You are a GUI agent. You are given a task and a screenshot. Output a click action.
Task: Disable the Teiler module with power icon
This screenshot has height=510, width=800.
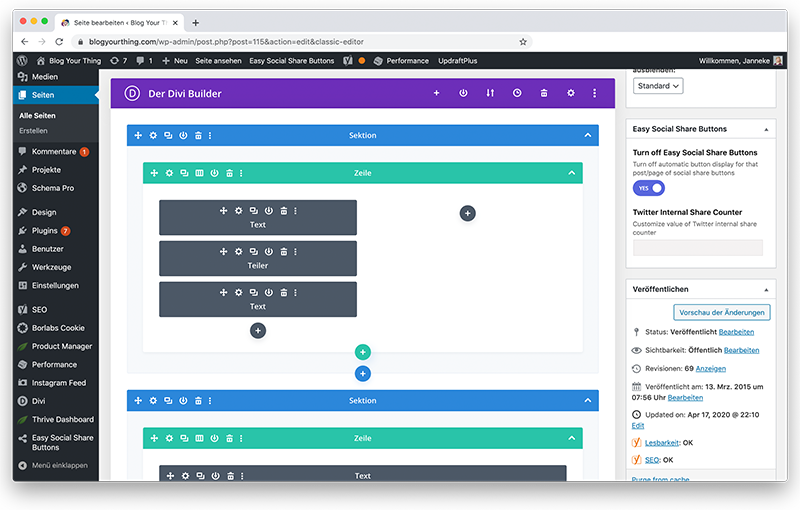pyautogui.click(x=268, y=251)
